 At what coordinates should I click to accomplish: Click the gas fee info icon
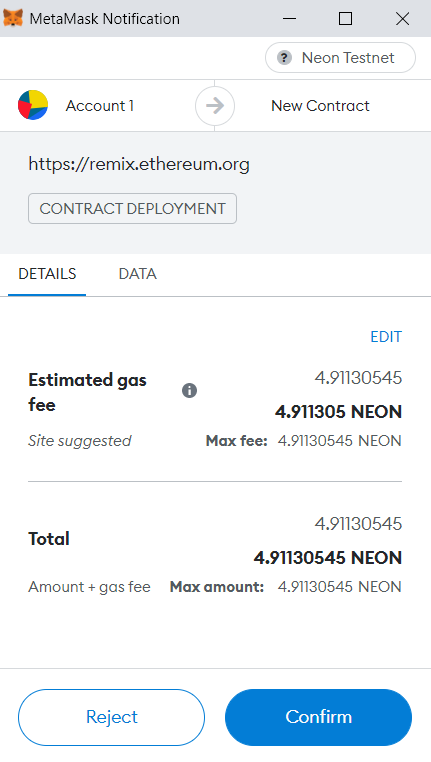coord(190,390)
